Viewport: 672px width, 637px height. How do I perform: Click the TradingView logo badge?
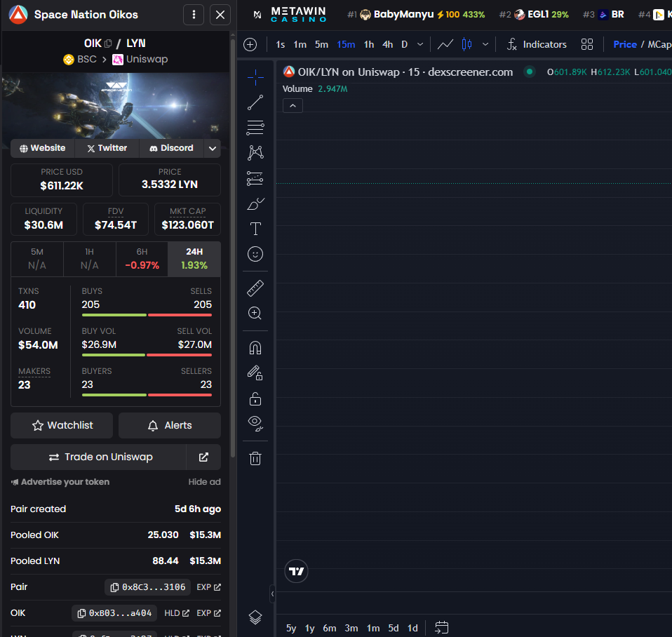[296, 571]
